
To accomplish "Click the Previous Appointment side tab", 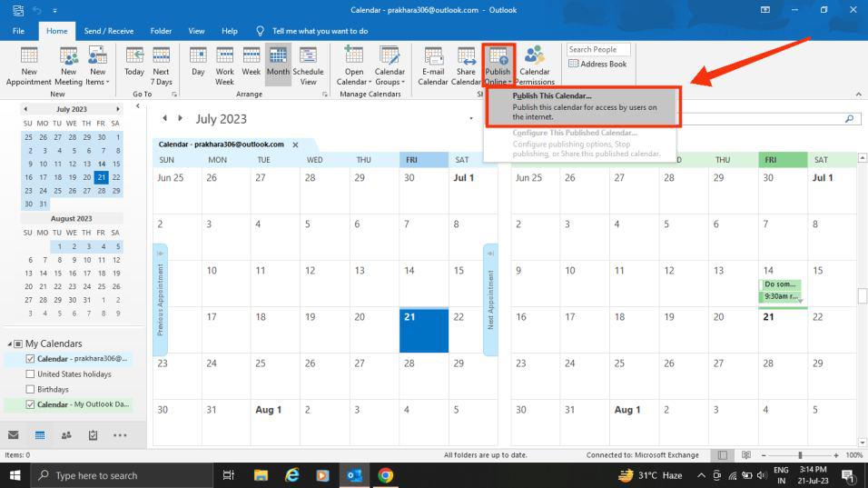I will [x=160, y=300].
